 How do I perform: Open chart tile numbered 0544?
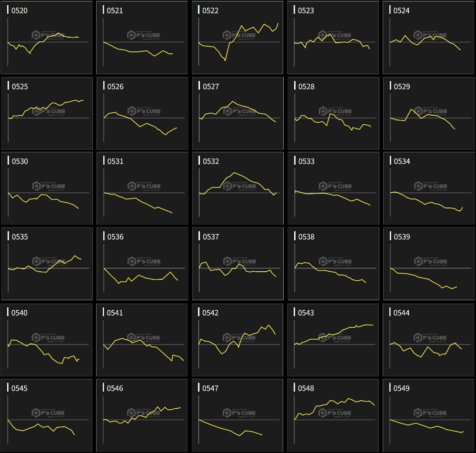(428, 340)
